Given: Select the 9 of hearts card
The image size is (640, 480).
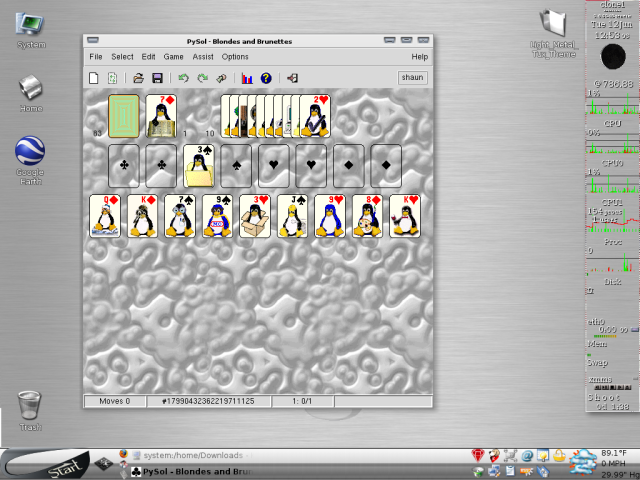Looking at the screenshot, I should tap(330, 216).
